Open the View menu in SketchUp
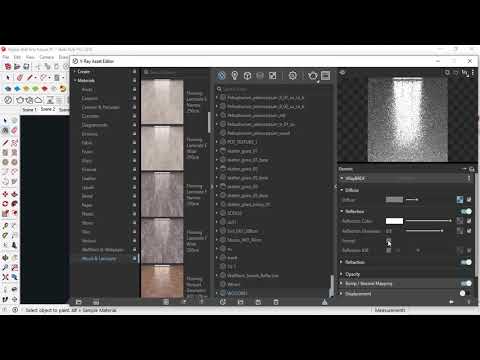480x360 pixels. 30,57
